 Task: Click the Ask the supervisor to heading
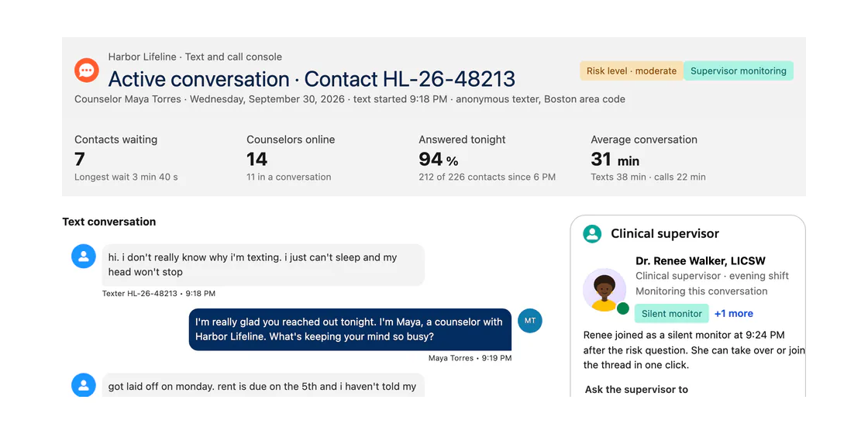point(636,390)
